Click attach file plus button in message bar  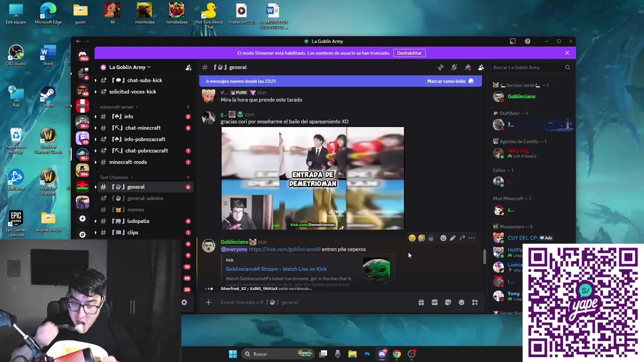(208, 302)
